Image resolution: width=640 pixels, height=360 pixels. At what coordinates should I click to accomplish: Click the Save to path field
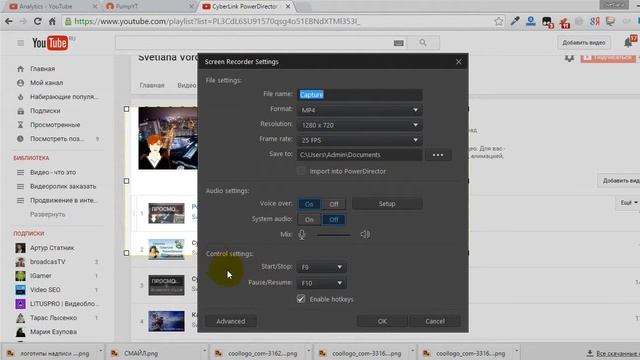359,155
